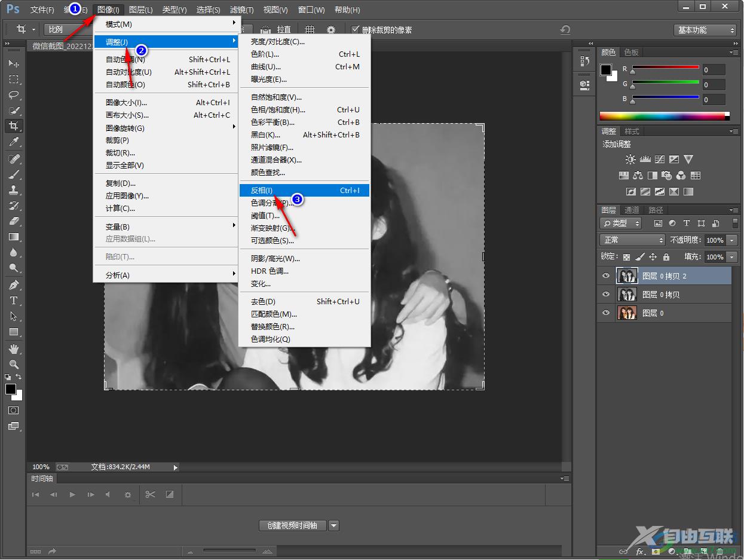Open Adjustments panel flyout menu
Screen dimensions: 744x560
(x=734, y=131)
